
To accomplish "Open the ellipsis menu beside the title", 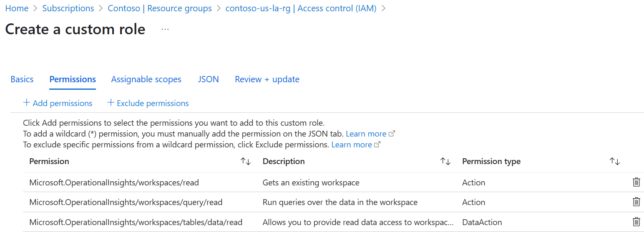I will coord(165,30).
